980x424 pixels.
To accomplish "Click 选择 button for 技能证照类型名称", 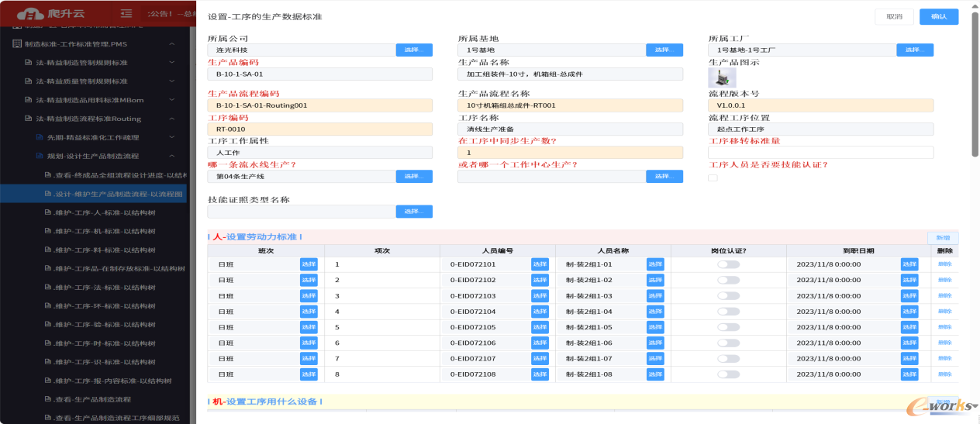I will [x=414, y=212].
